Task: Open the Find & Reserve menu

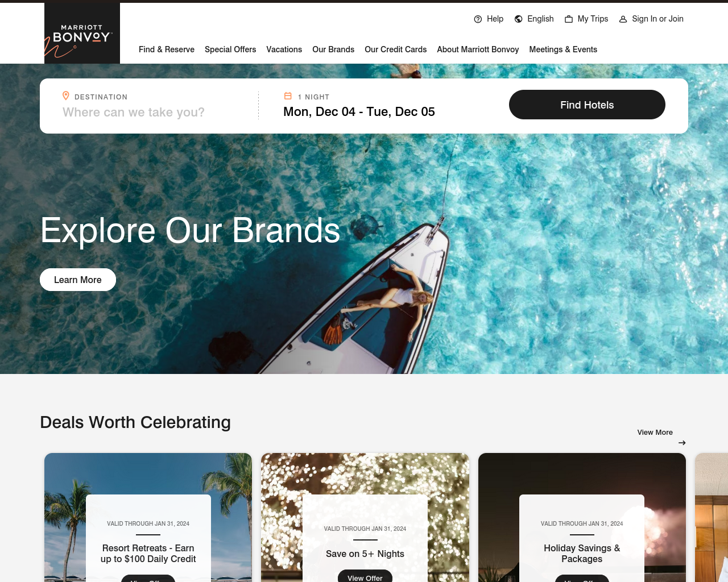Action: pos(167,49)
